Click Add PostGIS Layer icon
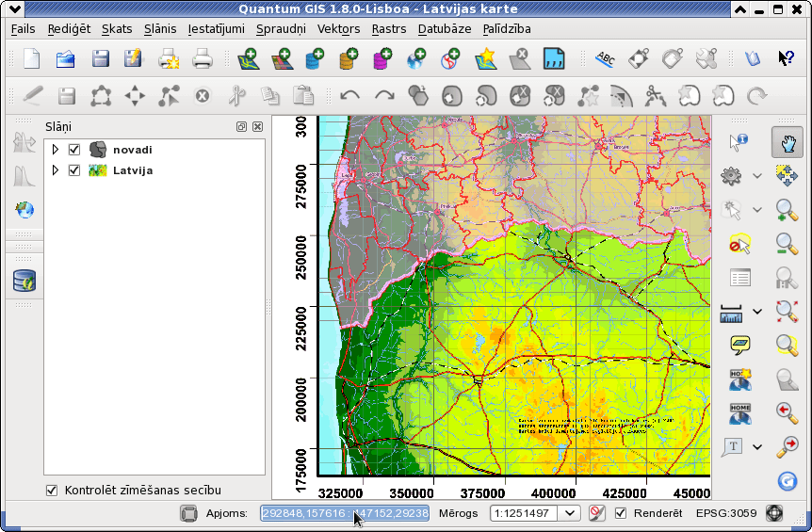This screenshot has height=532, width=812. [315, 58]
